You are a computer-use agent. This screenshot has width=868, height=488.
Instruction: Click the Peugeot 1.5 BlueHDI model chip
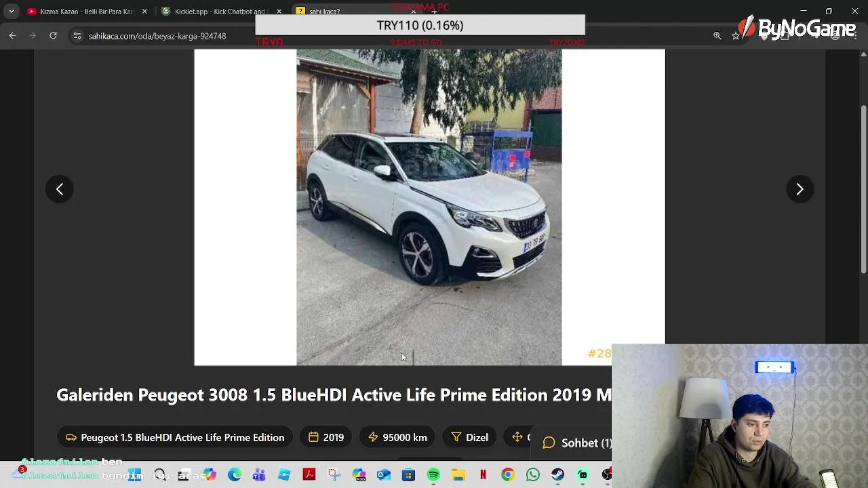[x=175, y=437]
